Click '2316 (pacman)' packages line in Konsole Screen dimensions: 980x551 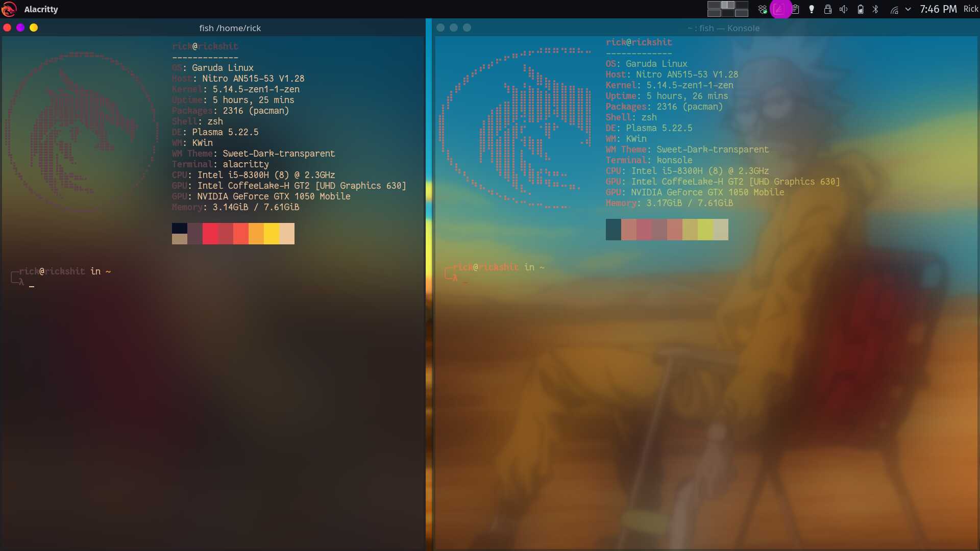[x=690, y=107]
